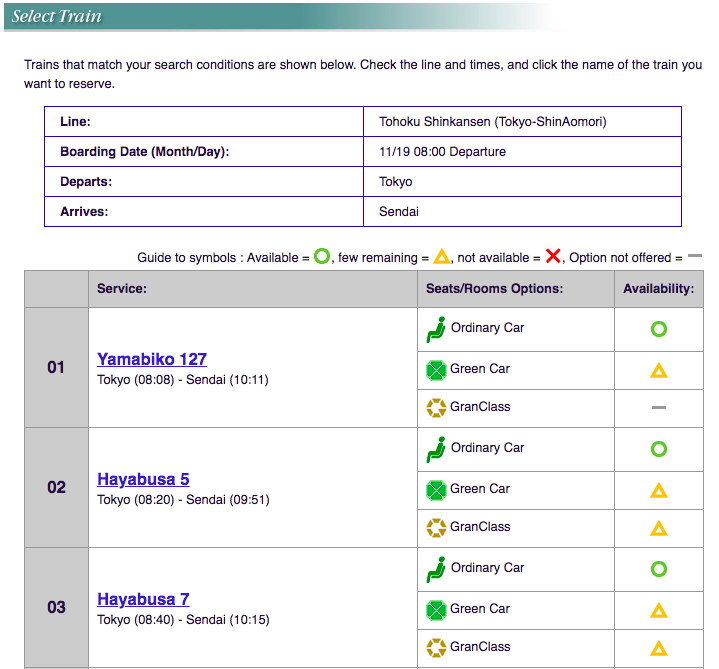Click Green Car icon for Hayabusa 7
Image resolution: width=719 pixels, height=669 pixels.
(436, 611)
